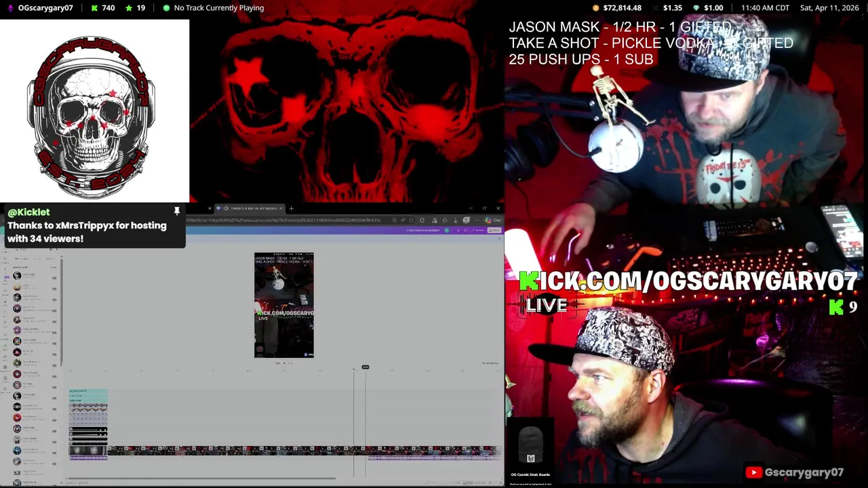The width and height of the screenshot is (868, 488).
Task: Click the highlighted purple sidebar icon
Action: coord(6,277)
